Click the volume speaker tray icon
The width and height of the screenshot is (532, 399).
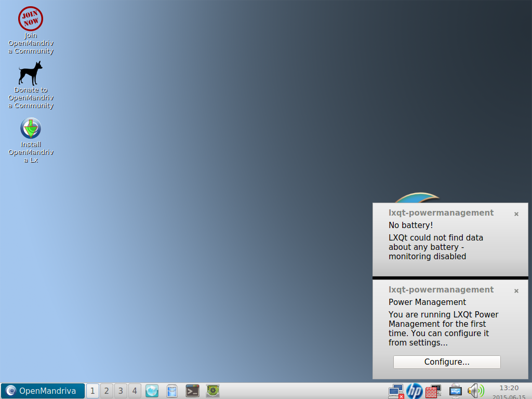pos(476,391)
